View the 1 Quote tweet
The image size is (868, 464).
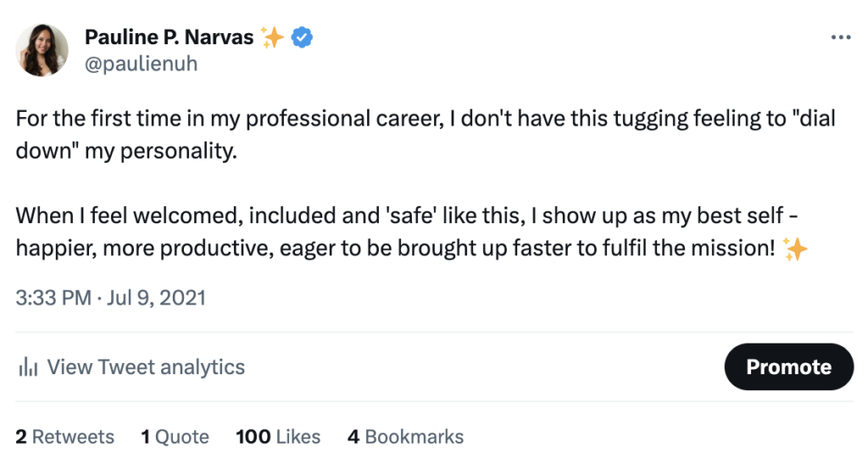175,437
